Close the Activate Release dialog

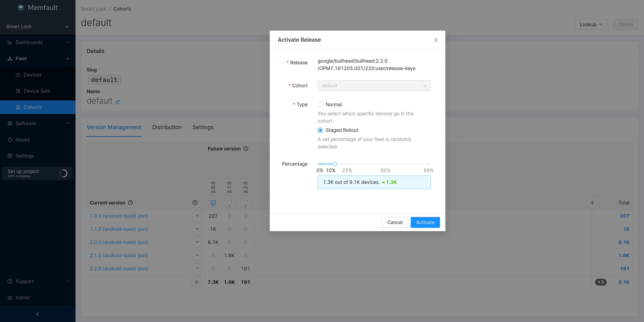[436, 40]
